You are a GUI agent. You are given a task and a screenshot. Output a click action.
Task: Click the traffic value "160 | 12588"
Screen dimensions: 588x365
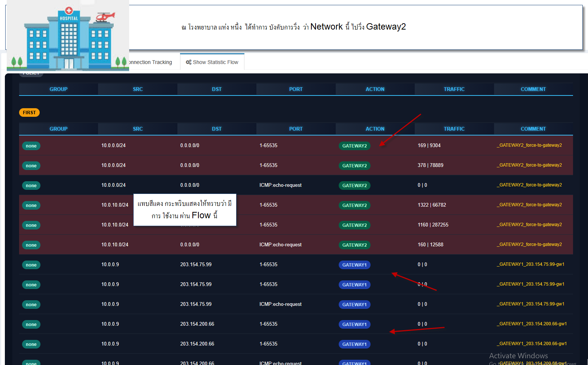(x=430, y=244)
